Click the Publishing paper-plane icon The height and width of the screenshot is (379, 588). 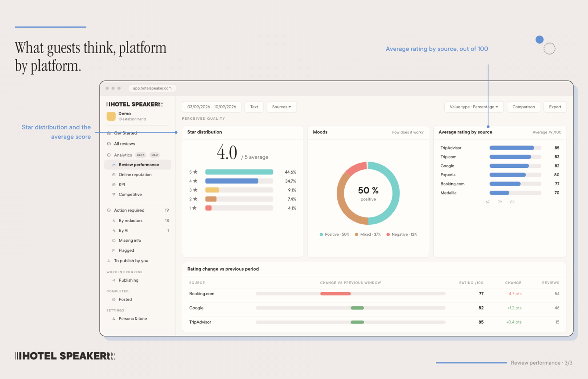(114, 280)
